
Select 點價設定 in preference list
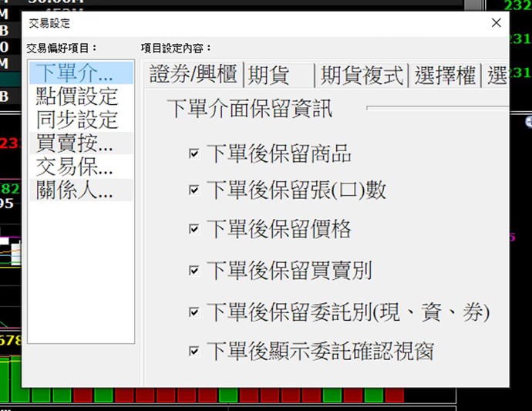[x=81, y=96]
